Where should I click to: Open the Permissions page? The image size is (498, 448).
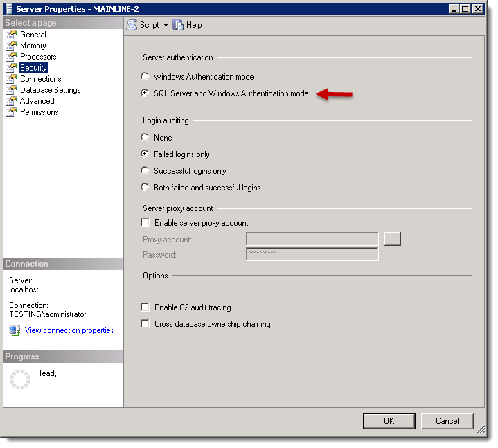tap(39, 112)
